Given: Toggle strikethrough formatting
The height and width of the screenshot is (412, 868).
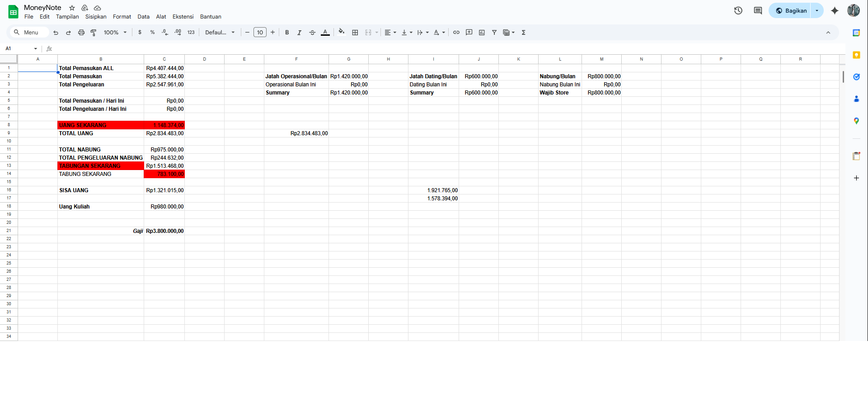Looking at the screenshot, I should 312,33.
